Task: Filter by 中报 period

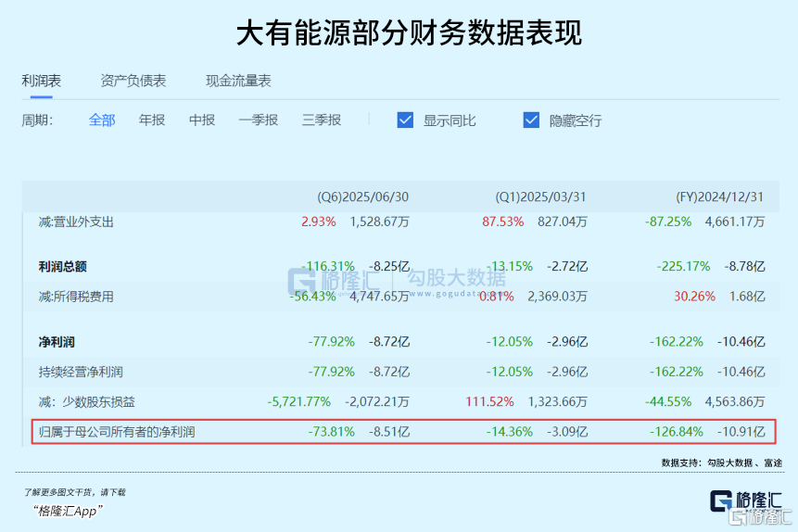Action: pyautogui.click(x=202, y=120)
